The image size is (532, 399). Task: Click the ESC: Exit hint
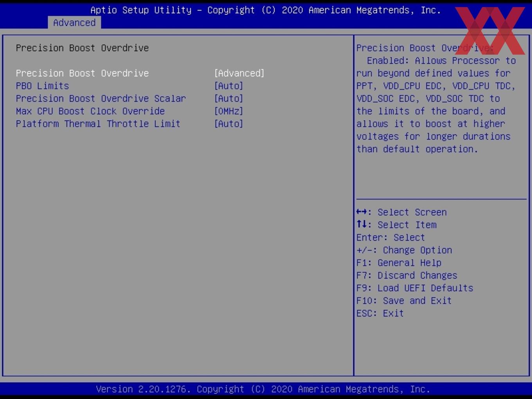click(x=380, y=313)
